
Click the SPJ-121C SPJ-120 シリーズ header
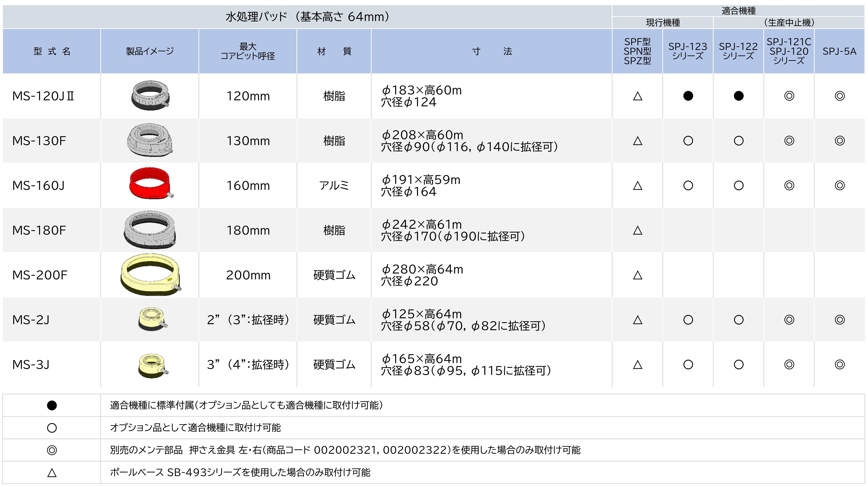pyautogui.click(x=789, y=51)
